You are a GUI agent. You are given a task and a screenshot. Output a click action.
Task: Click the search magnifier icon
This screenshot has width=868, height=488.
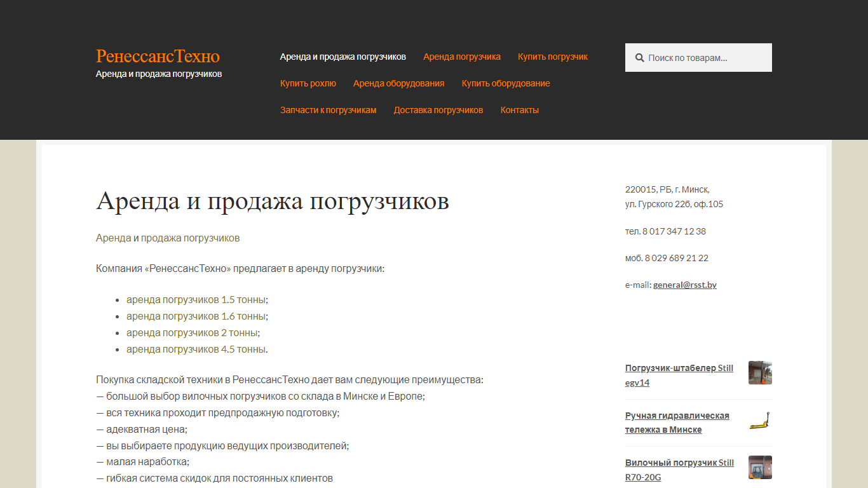tap(640, 58)
